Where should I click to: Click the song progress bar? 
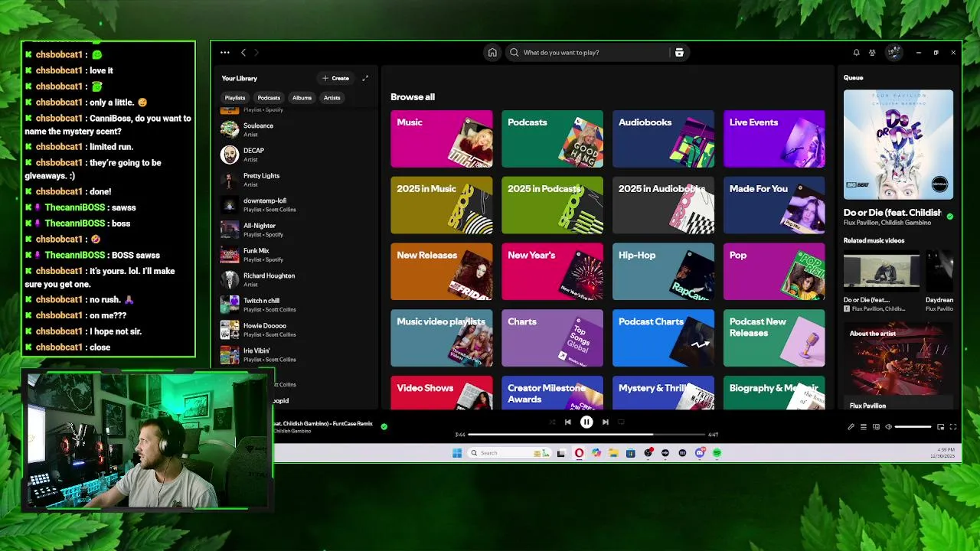tap(586, 435)
